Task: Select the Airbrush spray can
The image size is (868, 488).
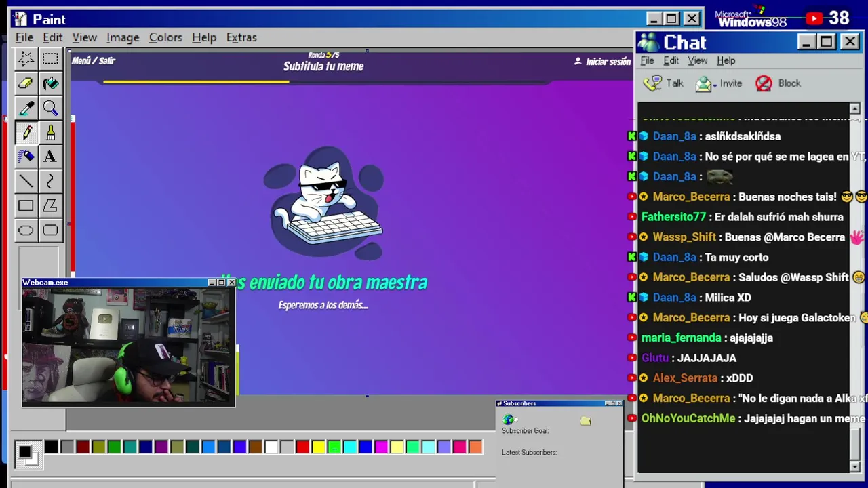Action: [x=26, y=157]
